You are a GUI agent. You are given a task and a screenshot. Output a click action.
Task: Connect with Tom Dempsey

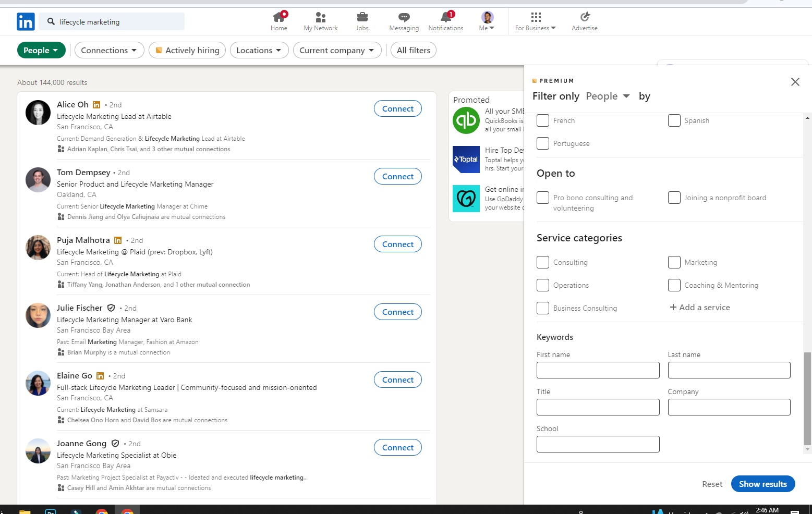click(x=398, y=176)
